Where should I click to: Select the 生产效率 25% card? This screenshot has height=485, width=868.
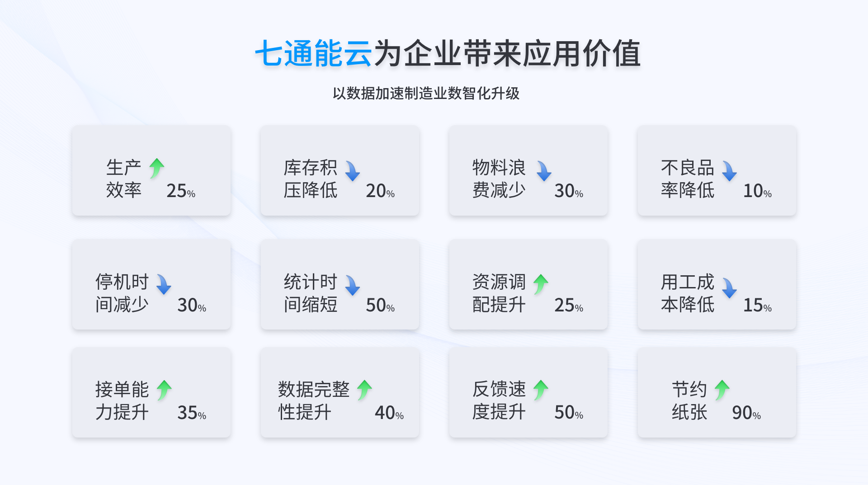[151, 170]
